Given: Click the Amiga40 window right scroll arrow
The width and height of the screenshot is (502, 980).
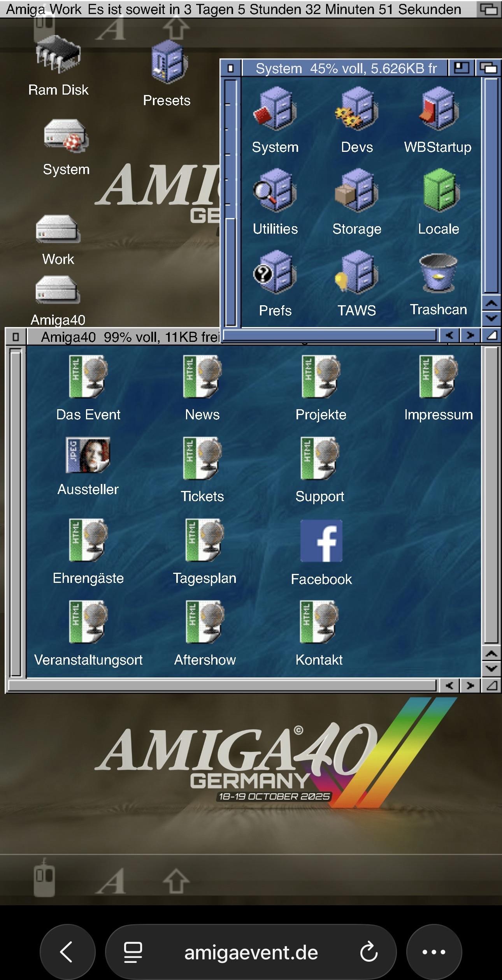Looking at the screenshot, I should 470,685.
